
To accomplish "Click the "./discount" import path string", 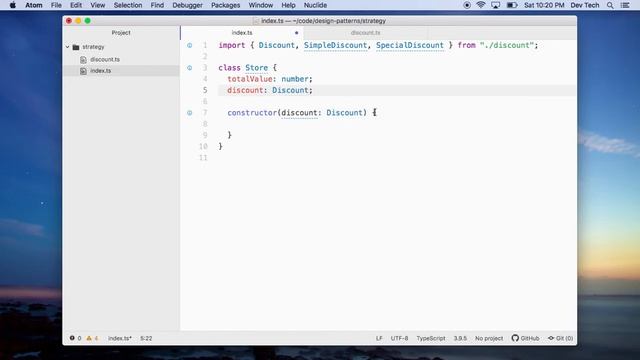I will point(507,45).
